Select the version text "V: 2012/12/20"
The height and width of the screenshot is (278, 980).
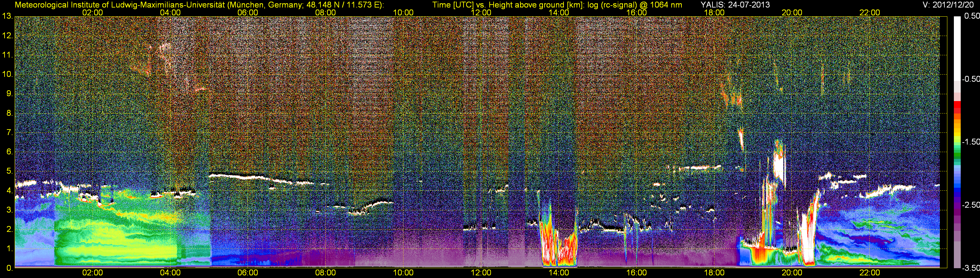[x=949, y=5]
